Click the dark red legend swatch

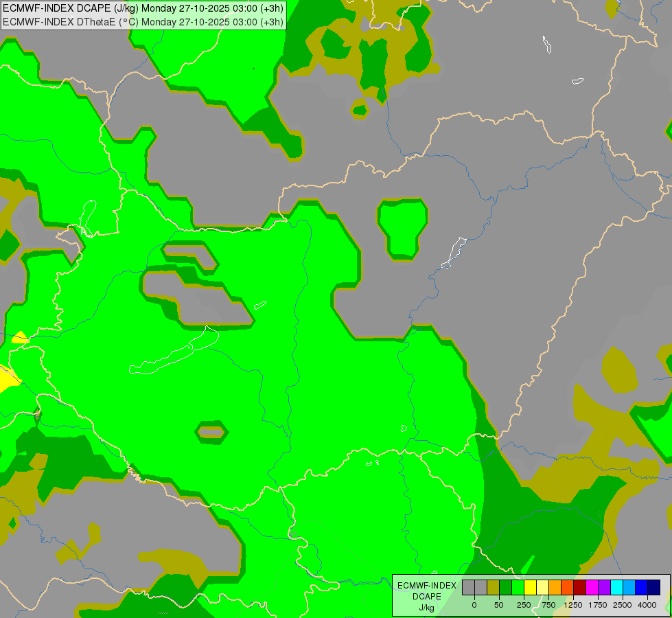click(580, 587)
